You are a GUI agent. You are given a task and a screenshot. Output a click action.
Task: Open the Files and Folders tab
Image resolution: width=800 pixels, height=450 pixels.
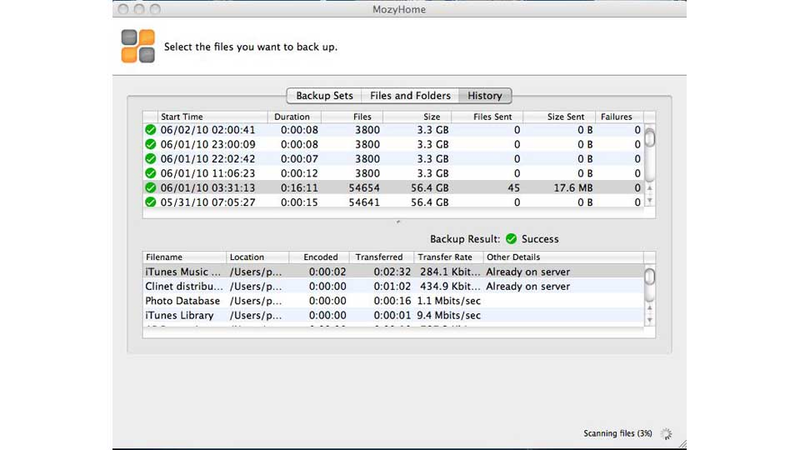pyautogui.click(x=410, y=95)
